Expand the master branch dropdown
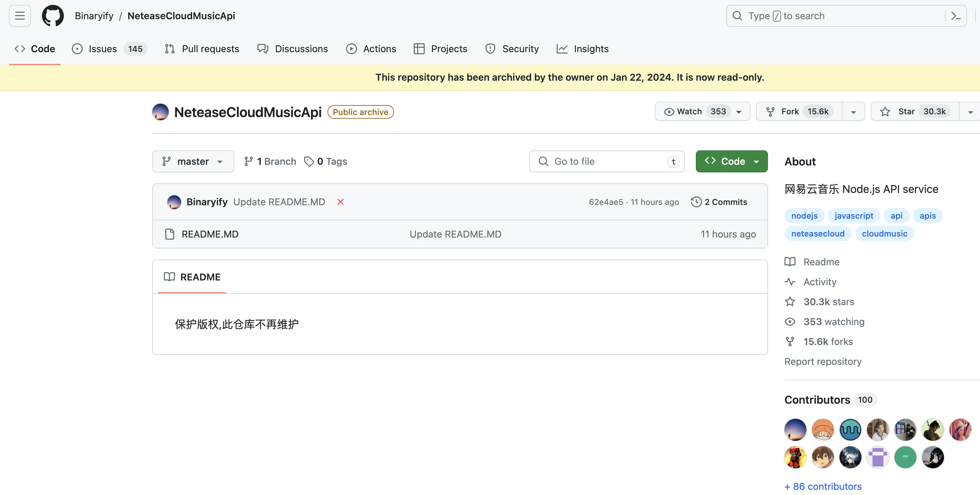The image size is (980, 495). (x=193, y=162)
